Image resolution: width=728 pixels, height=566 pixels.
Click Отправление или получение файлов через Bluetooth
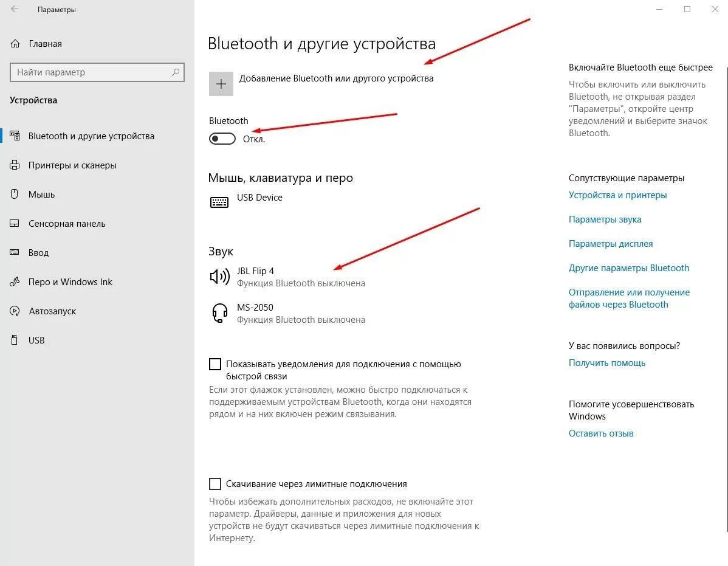click(x=629, y=298)
